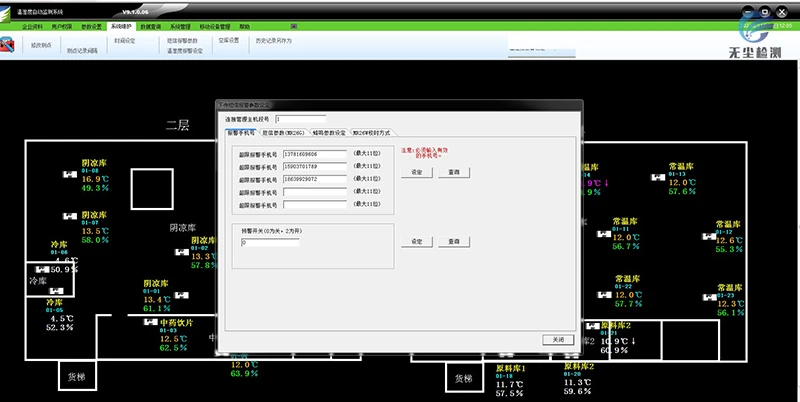Open the 系统维护 menu tab
Image resolution: width=800 pixels, height=402 pixels.
pyautogui.click(x=123, y=27)
